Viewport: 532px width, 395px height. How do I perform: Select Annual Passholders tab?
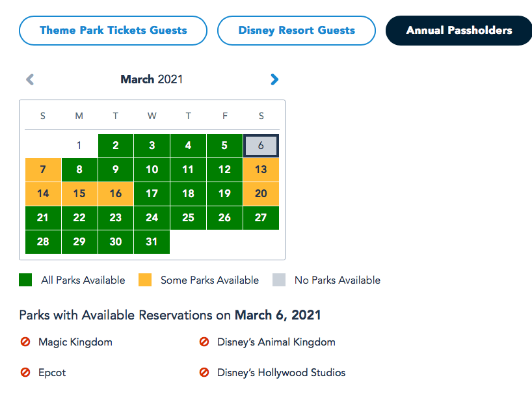coord(459,31)
